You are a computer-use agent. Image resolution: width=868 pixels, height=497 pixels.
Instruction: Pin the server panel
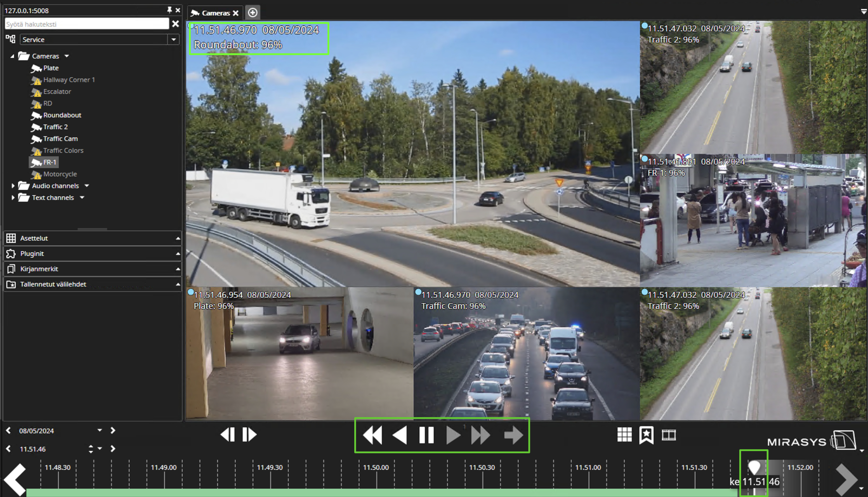[x=169, y=10]
